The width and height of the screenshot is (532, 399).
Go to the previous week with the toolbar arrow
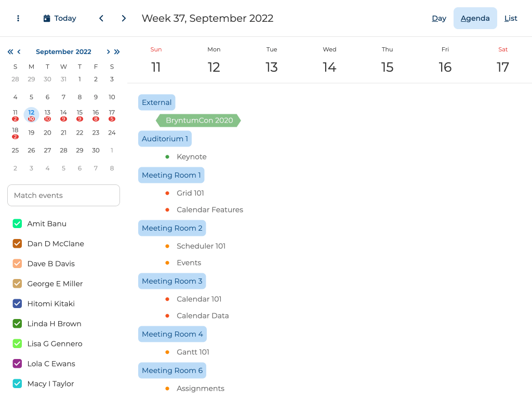[x=101, y=18]
